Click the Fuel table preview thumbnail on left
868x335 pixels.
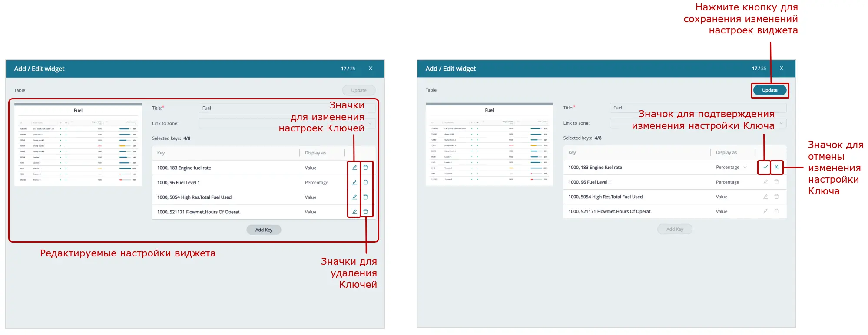(x=78, y=145)
